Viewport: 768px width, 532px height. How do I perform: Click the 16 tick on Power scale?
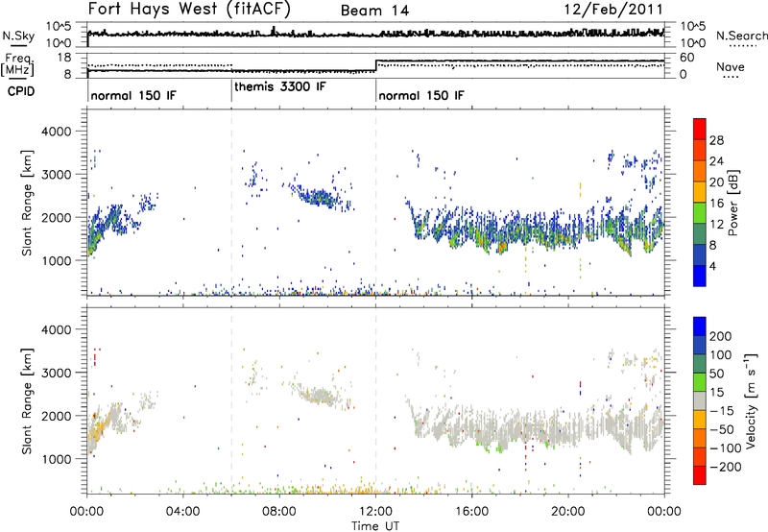pos(716,204)
